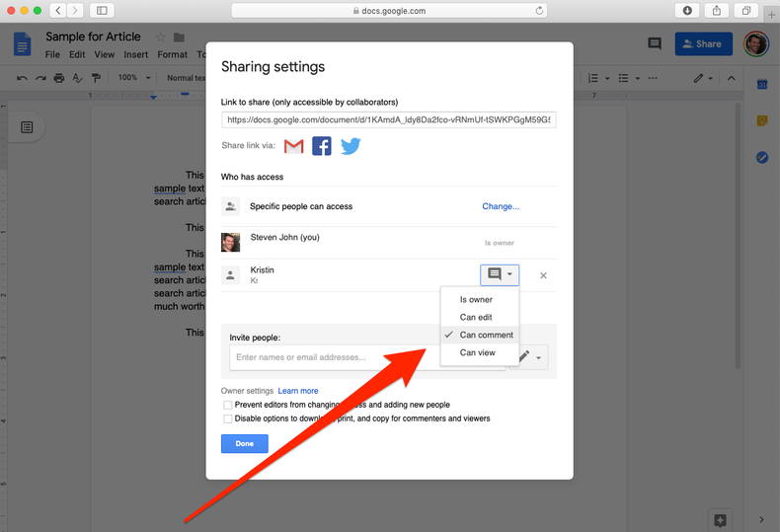The height and width of the screenshot is (532, 780).
Task: Click the Twitter share icon
Action: (351, 146)
